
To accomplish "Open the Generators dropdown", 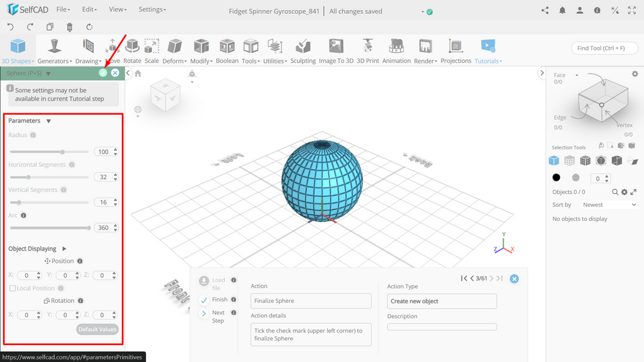I will click(54, 51).
